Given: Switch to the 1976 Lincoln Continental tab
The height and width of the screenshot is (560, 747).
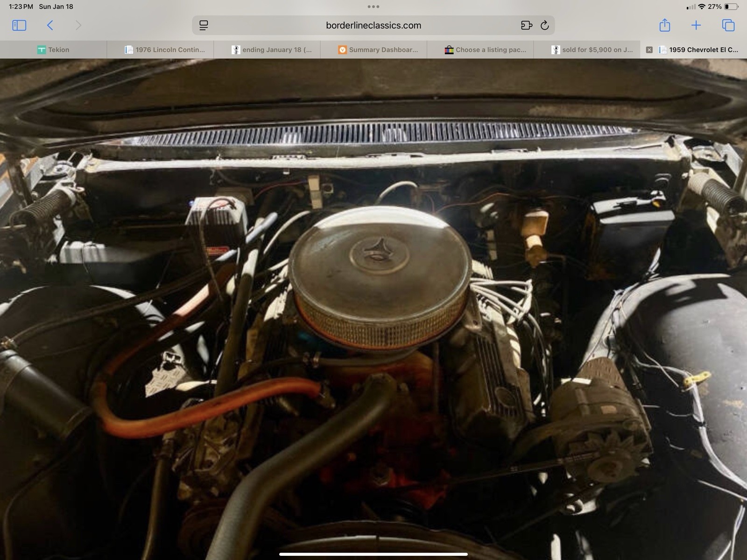Looking at the screenshot, I should (165, 50).
